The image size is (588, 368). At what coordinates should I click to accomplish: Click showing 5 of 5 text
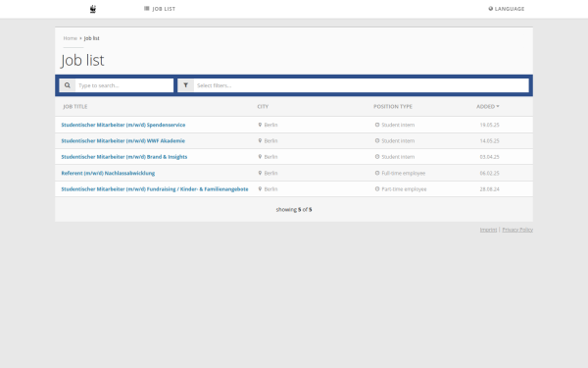coord(294,210)
